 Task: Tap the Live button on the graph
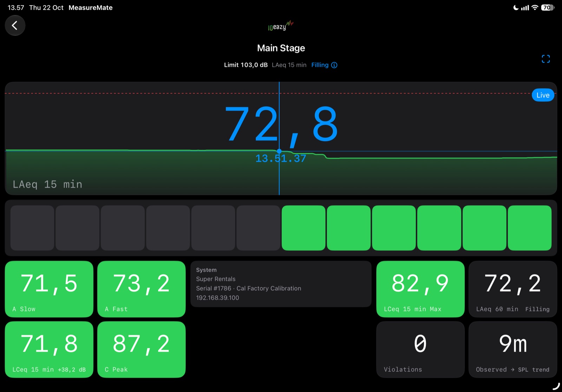(543, 95)
